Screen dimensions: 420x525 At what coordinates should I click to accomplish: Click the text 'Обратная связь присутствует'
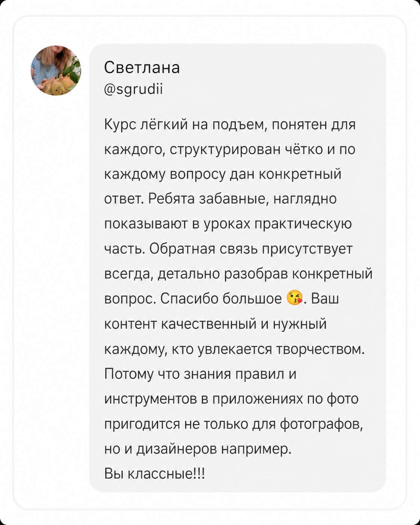pos(251,249)
